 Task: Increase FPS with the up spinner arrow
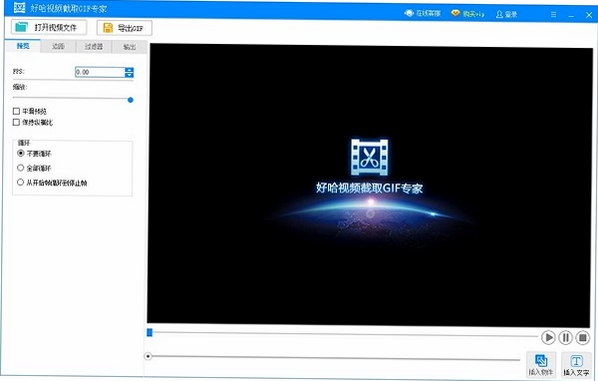(x=129, y=70)
